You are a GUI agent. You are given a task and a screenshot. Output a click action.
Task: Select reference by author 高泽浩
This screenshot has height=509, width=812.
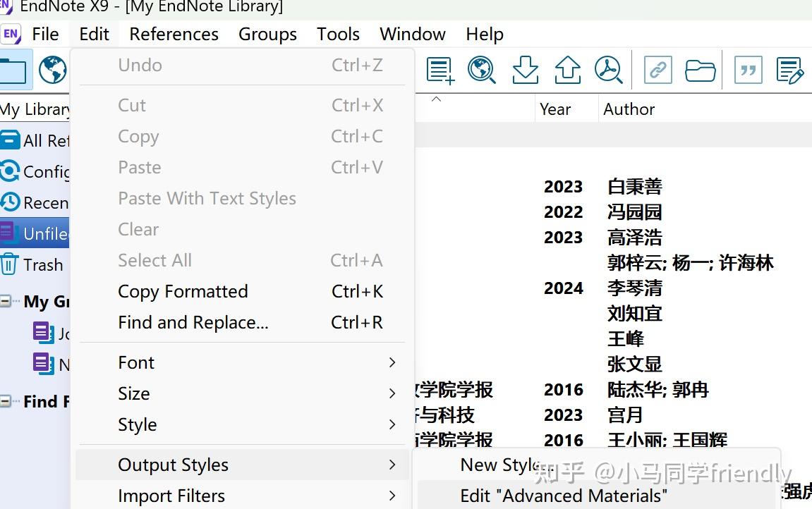click(x=634, y=237)
